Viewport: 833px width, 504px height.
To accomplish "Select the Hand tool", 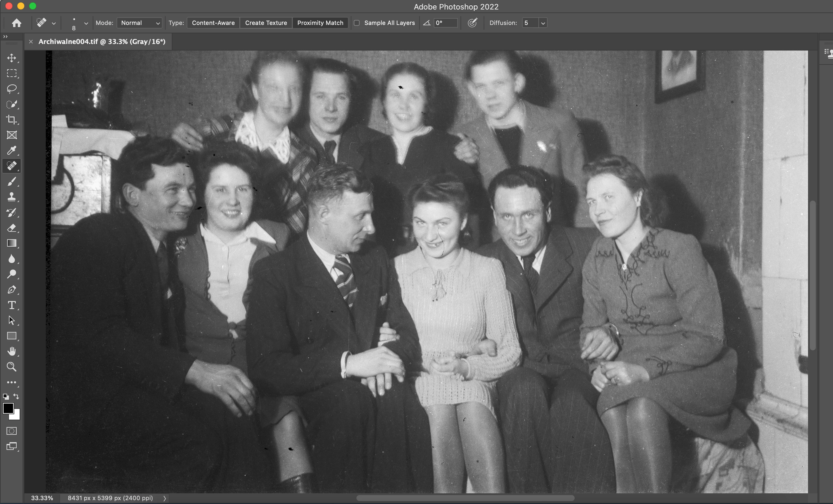I will pos(12,352).
